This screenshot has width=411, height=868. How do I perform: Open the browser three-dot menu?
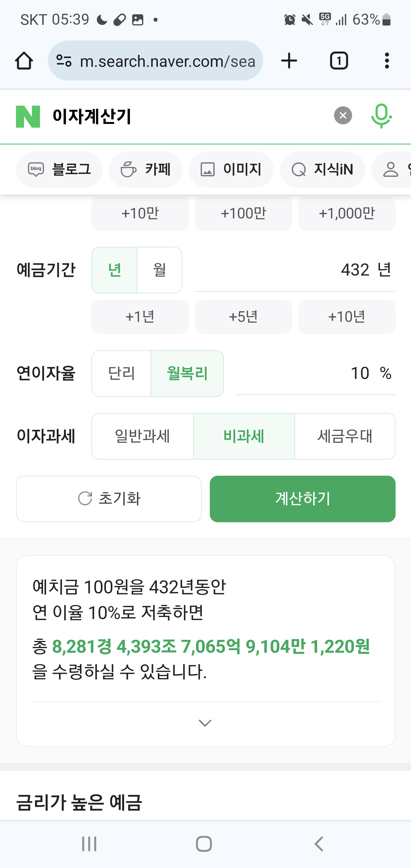pos(387,61)
